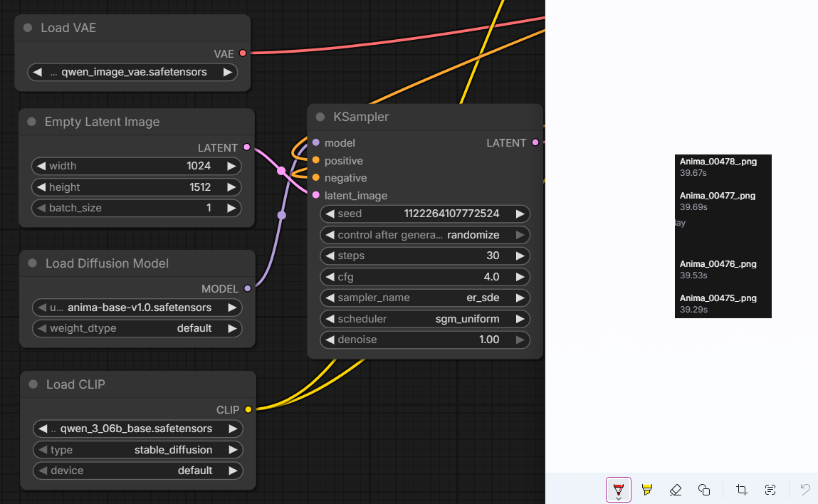The image size is (818, 504).
Task: Open the CLIP type dropdown
Action: (x=138, y=449)
